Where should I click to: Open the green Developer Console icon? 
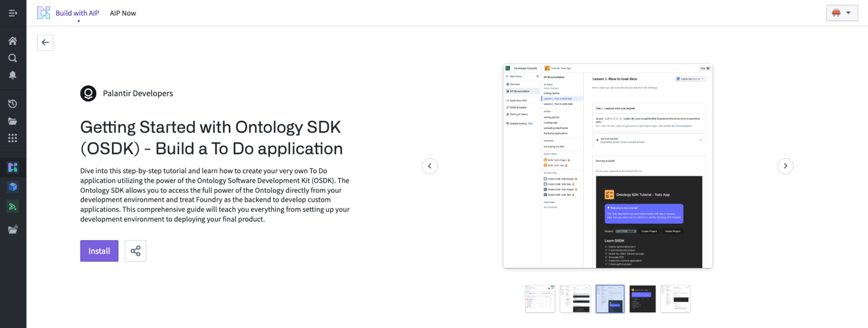(x=13, y=206)
